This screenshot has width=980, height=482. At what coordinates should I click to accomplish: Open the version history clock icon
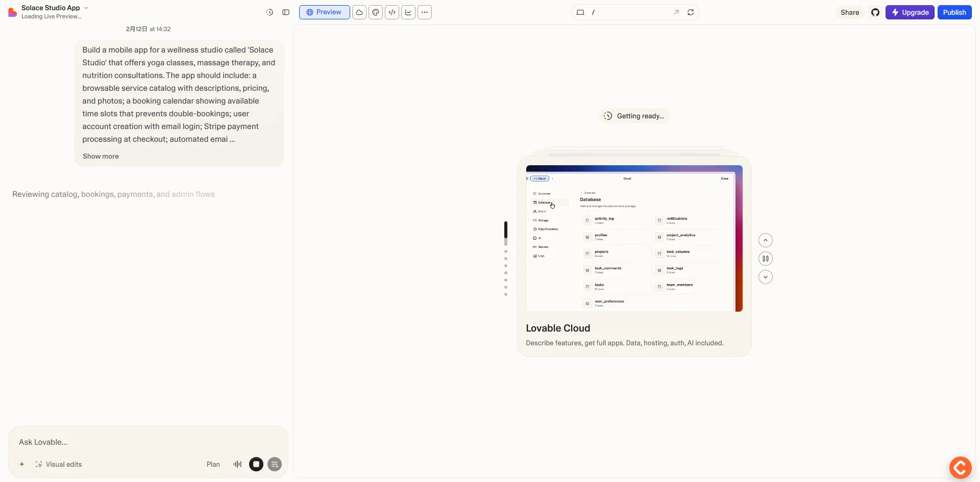coord(269,12)
